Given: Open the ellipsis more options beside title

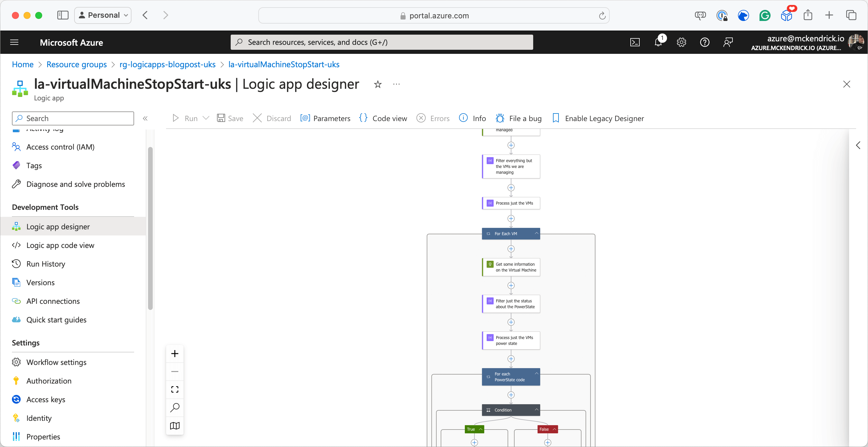Looking at the screenshot, I should point(396,84).
